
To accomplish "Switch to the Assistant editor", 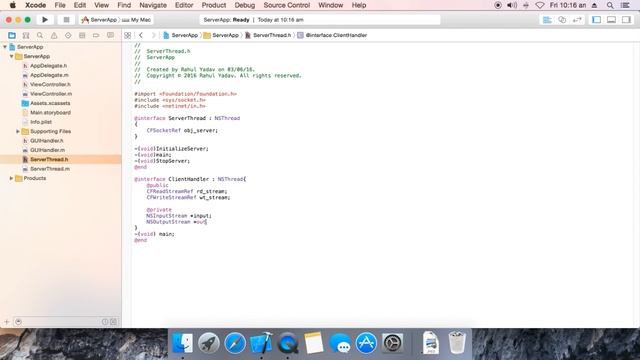I will pos(562,20).
